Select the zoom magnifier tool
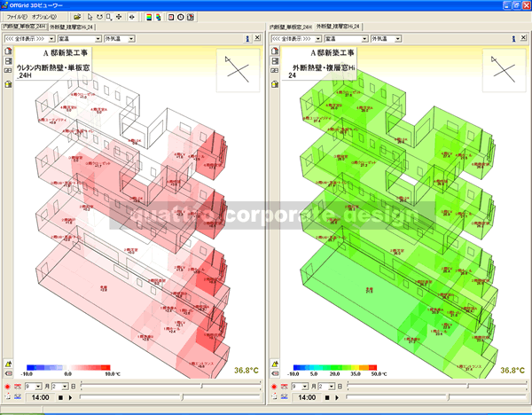This screenshot has width=532, height=415. (109, 17)
